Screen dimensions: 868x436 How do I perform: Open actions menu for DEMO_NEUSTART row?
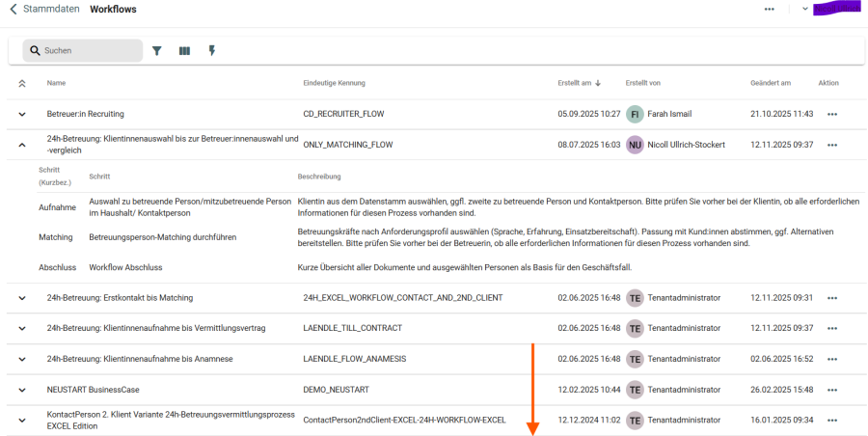click(832, 390)
